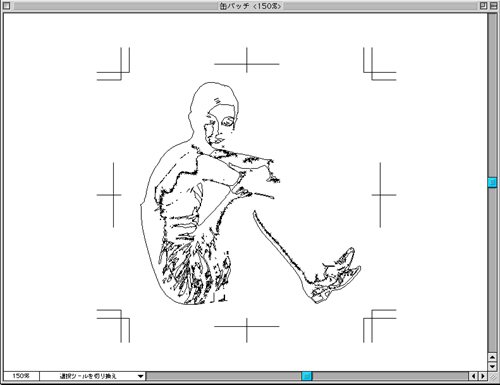Click the horizontal scrollbar blue thumb
Viewport: 500px width, 385px height.
coord(307,376)
